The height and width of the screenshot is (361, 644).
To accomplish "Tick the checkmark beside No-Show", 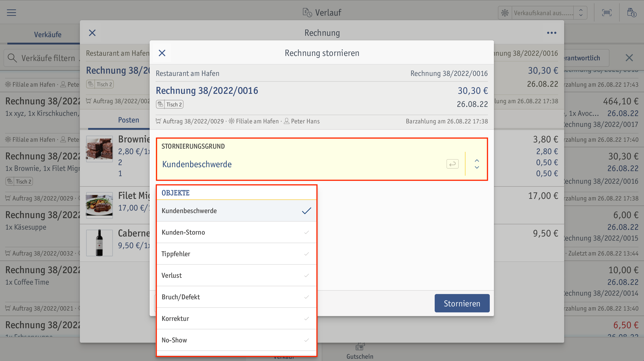I will 306,340.
